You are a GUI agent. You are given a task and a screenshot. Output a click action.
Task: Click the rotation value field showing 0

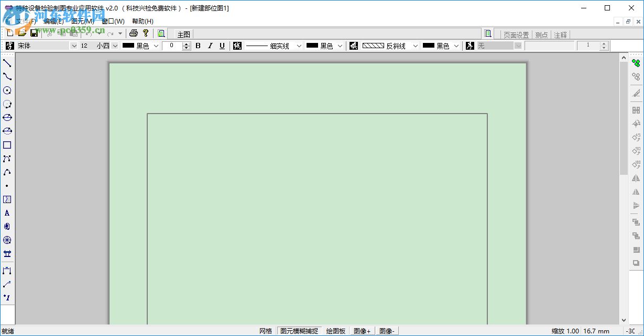tap(172, 46)
